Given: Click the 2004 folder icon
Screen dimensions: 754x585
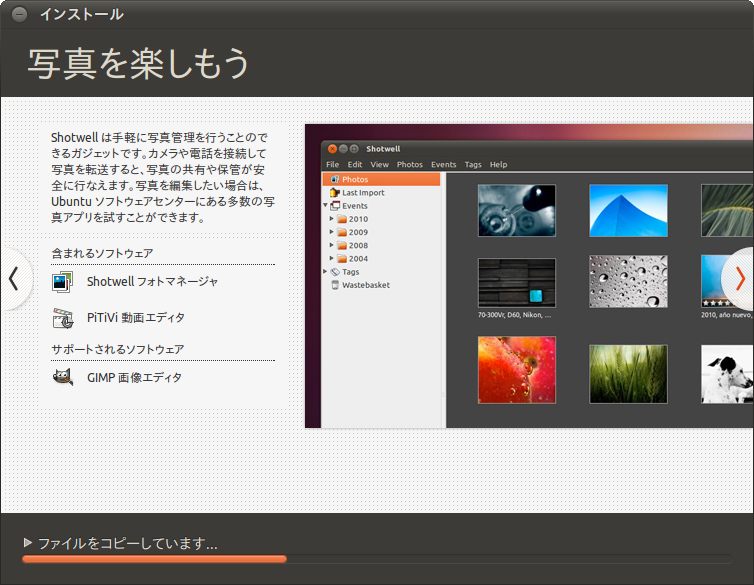Looking at the screenshot, I should (x=342, y=259).
